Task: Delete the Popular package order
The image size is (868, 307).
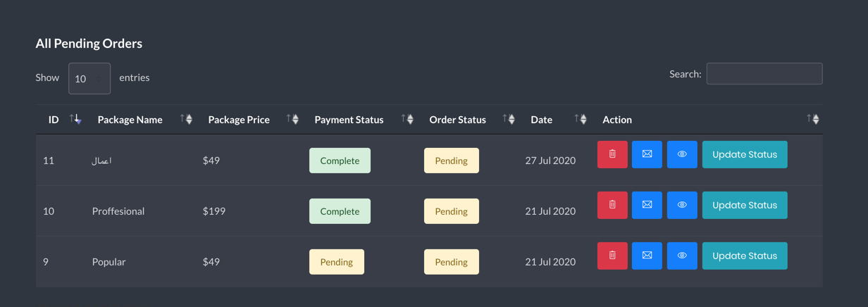Action: pos(612,256)
